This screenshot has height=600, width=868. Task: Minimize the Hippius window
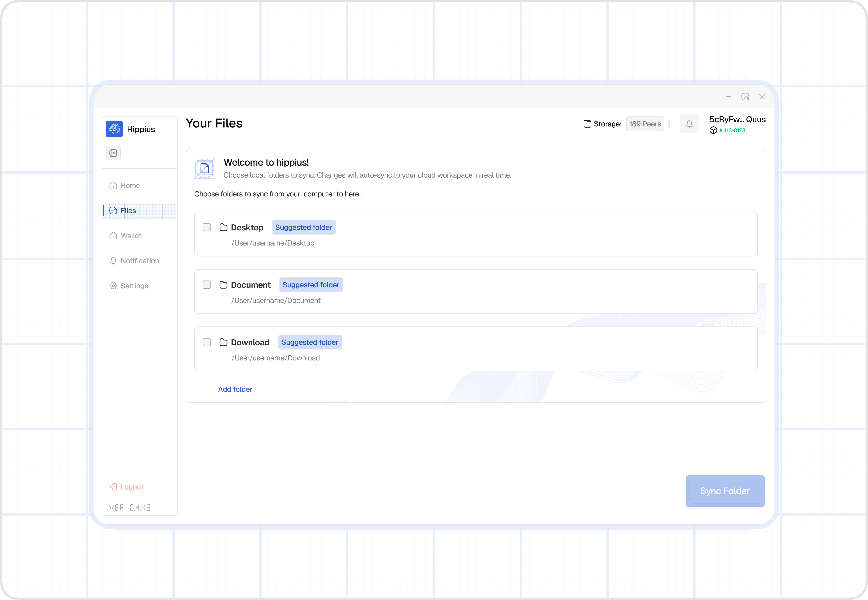[x=729, y=97]
